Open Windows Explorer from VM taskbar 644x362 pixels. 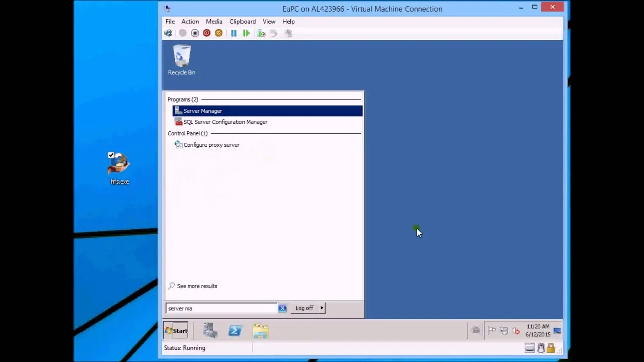[x=260, y=330]
